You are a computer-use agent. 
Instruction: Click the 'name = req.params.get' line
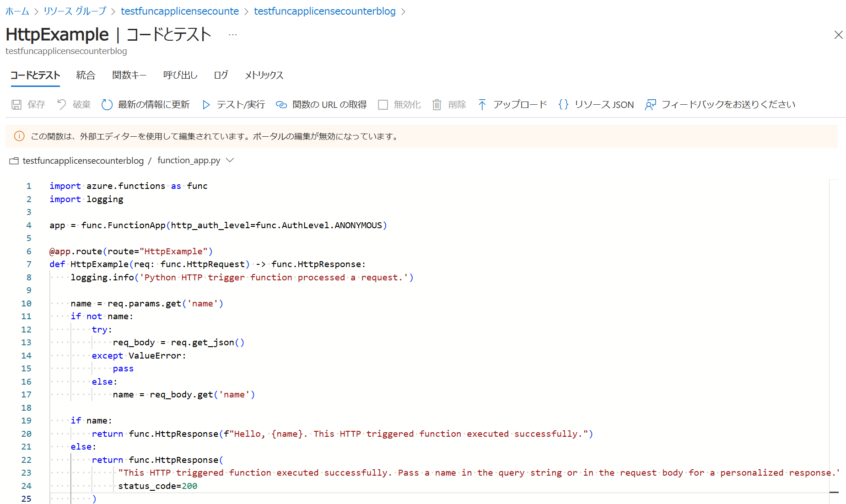point(147,303)
